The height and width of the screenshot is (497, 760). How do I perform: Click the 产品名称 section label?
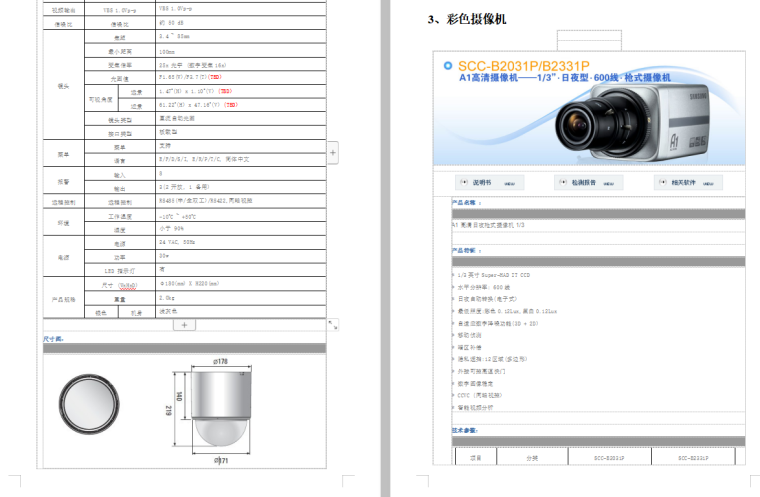point(465,201)
